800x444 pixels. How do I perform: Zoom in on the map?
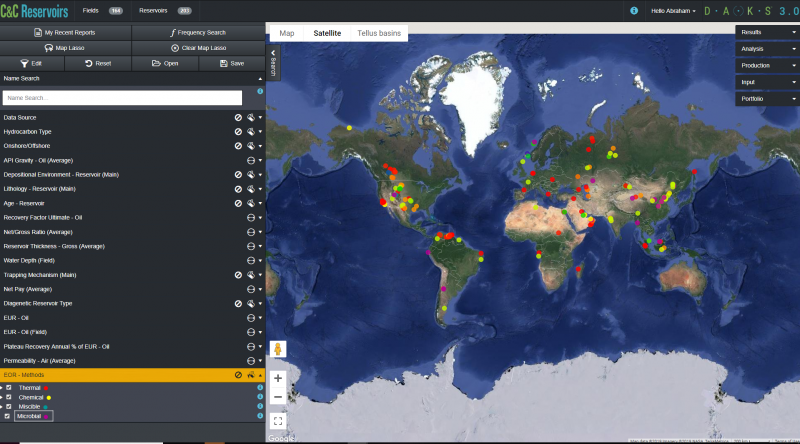point(278,379)
